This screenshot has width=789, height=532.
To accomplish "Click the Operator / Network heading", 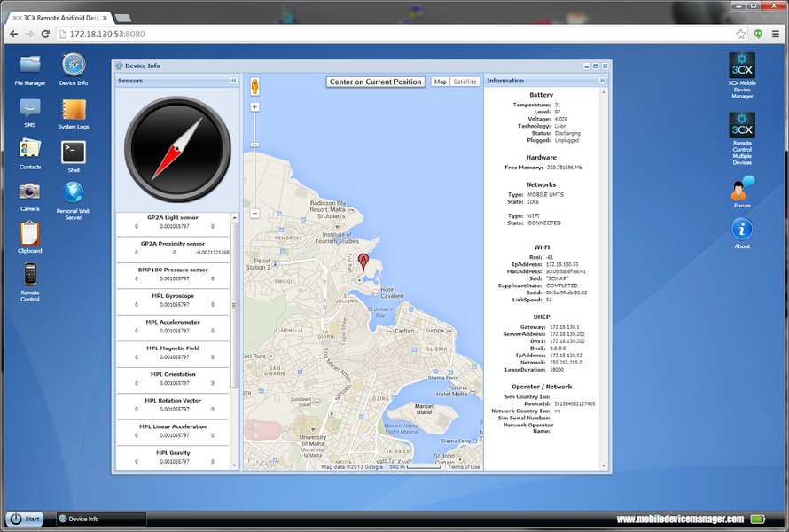I will (542, 387).
